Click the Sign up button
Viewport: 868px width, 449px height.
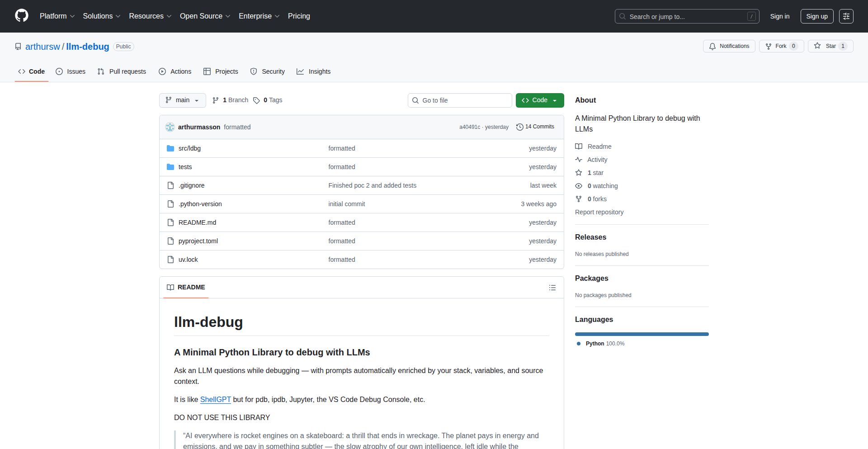(x=816, y=16)
